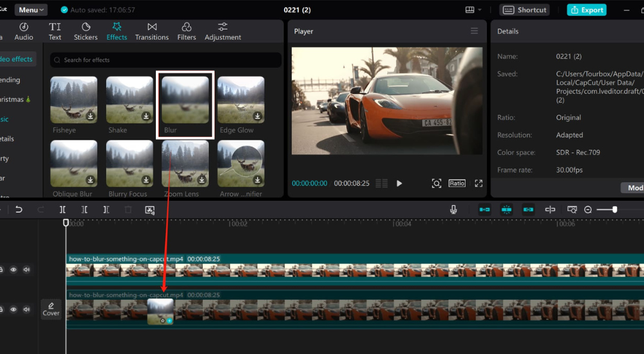Select the Shake effect thumbnail

click(x=129, y=100)
